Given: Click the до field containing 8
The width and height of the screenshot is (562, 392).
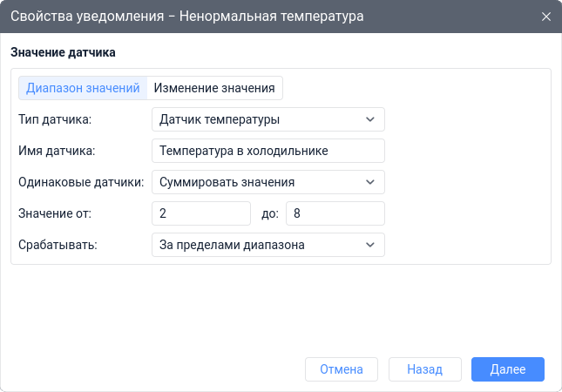Looking at the screenshot, I should (x=335, y=213).
